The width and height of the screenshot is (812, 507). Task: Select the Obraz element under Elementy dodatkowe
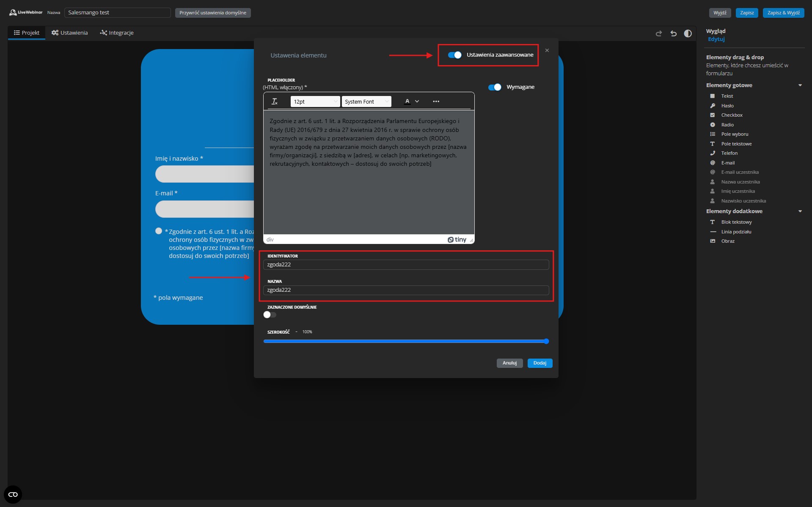click(727, 241)
